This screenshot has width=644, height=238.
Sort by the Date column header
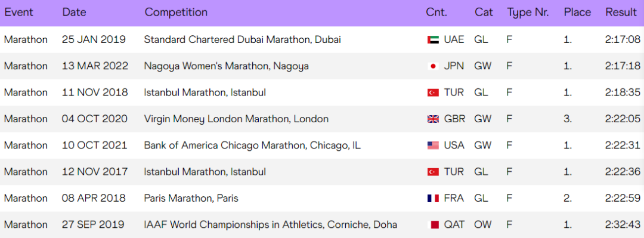75,13
